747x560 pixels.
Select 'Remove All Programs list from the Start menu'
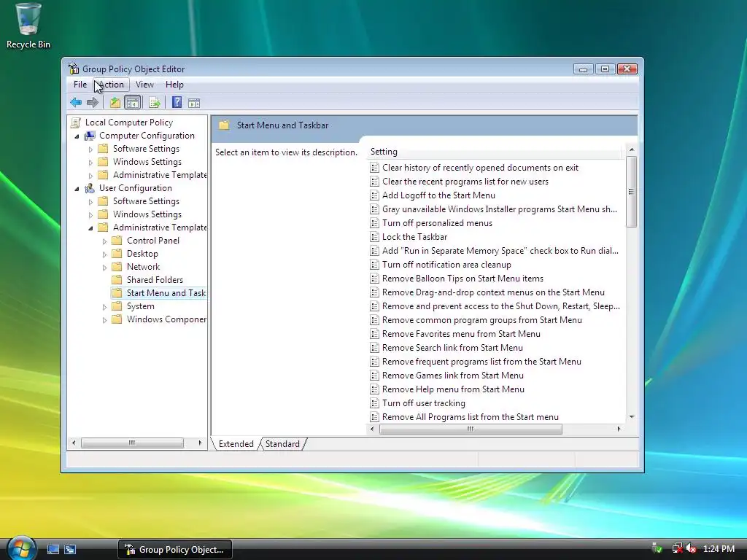(x=471, y=417)
